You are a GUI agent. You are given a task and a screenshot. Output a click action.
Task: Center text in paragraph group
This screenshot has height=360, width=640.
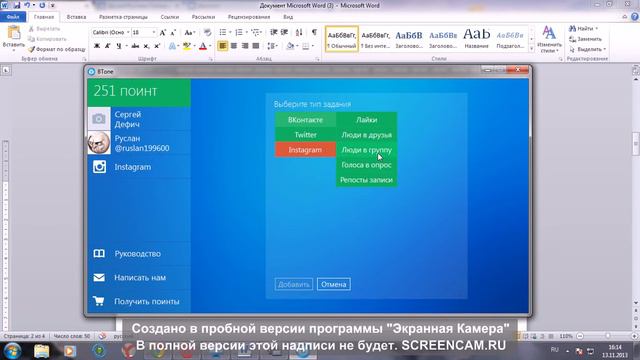pos(234,46)
